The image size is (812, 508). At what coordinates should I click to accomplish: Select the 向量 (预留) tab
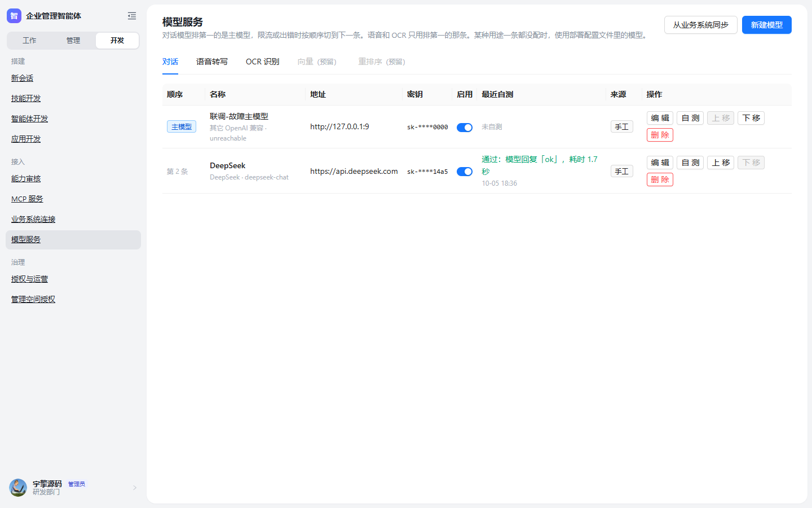click(x=317, y=62)
